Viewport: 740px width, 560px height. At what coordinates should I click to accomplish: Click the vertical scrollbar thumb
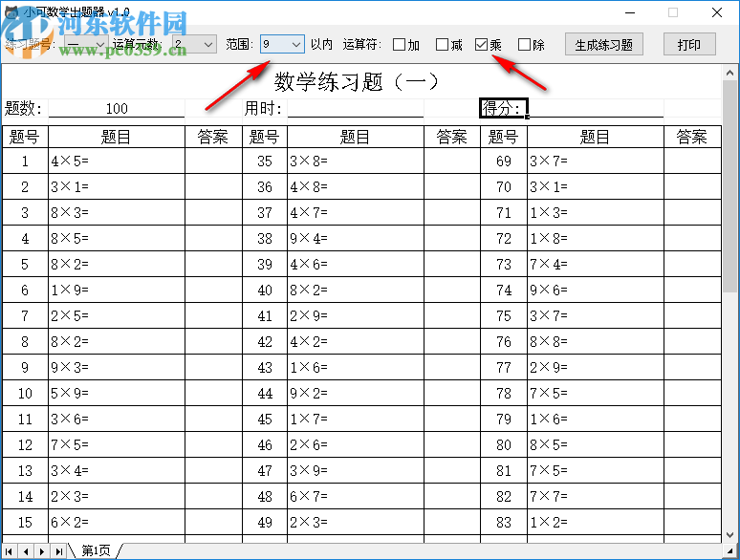(x=729, y=186)
